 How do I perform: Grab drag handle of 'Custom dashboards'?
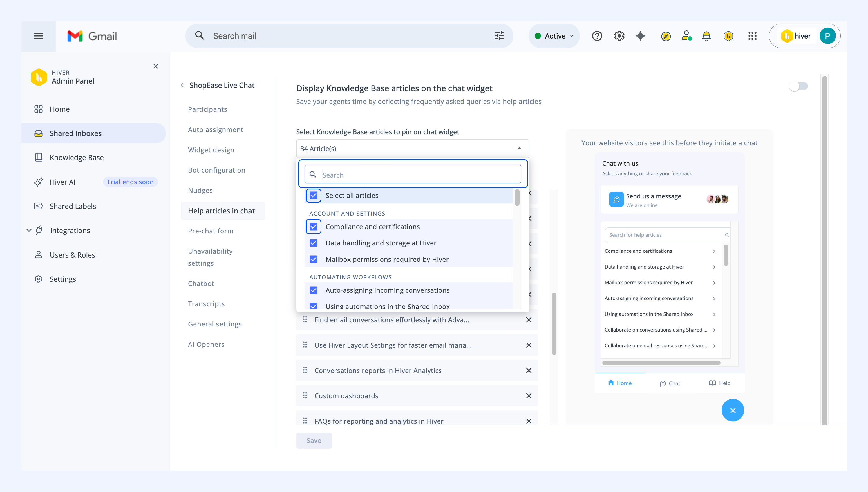[x=305, y=395]
